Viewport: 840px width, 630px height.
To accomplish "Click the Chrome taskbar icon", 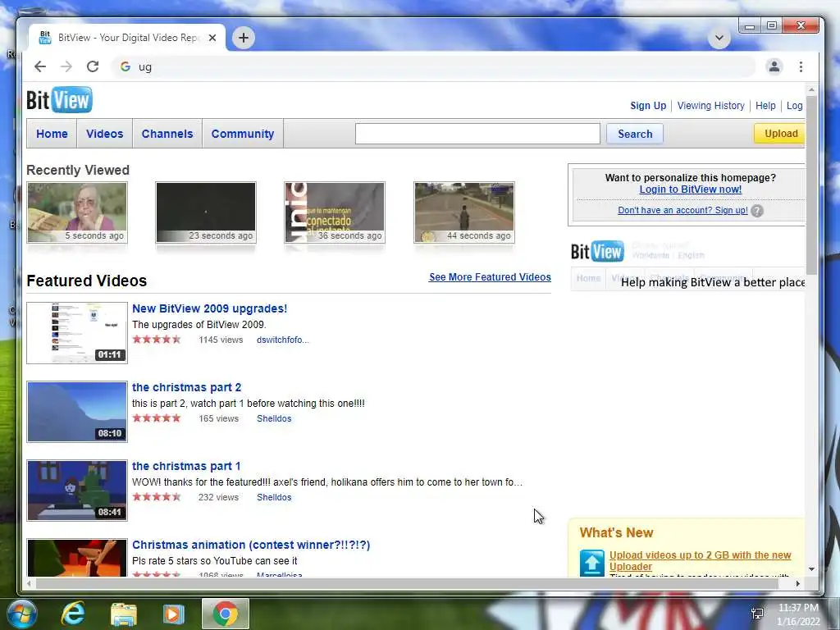I will [226, 614].
